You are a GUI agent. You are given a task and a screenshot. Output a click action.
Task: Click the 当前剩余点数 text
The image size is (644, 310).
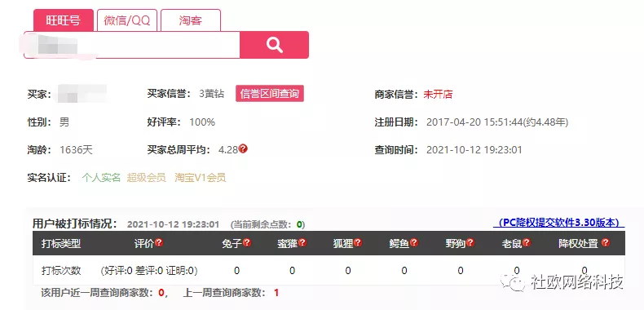pos(267,224)
